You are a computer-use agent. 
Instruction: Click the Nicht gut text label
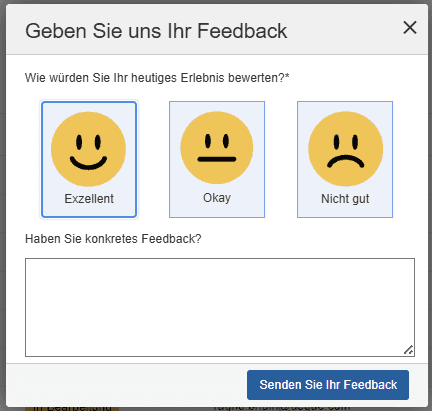(x=345, y=199)
